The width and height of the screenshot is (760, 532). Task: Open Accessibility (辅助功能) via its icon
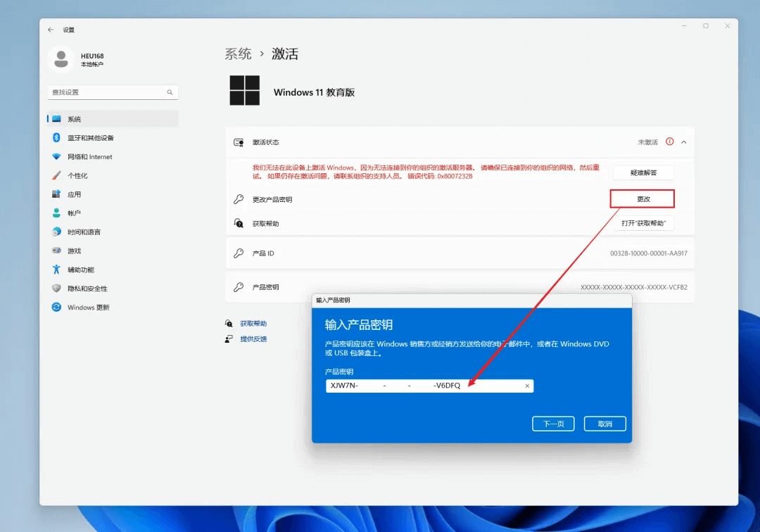pyautogui.click(x=56, y=270)
